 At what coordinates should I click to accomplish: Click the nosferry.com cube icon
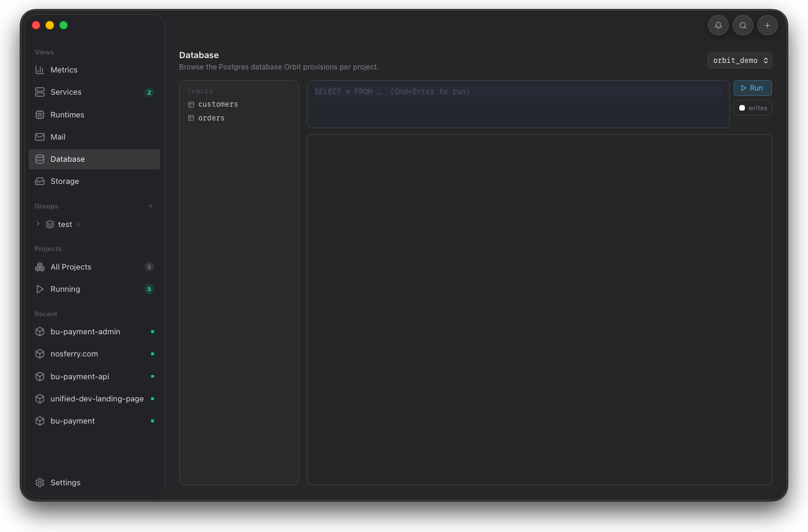(40, 353)
